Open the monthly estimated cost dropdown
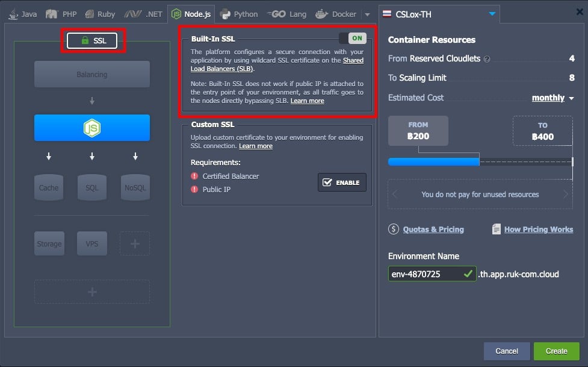Image resolution: width=588 pixels, height=367 pixels. point(552,98)
